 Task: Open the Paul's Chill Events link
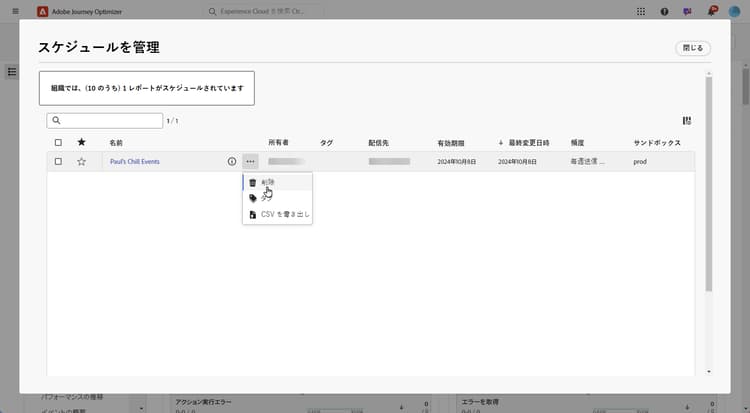tap(135, 162)
